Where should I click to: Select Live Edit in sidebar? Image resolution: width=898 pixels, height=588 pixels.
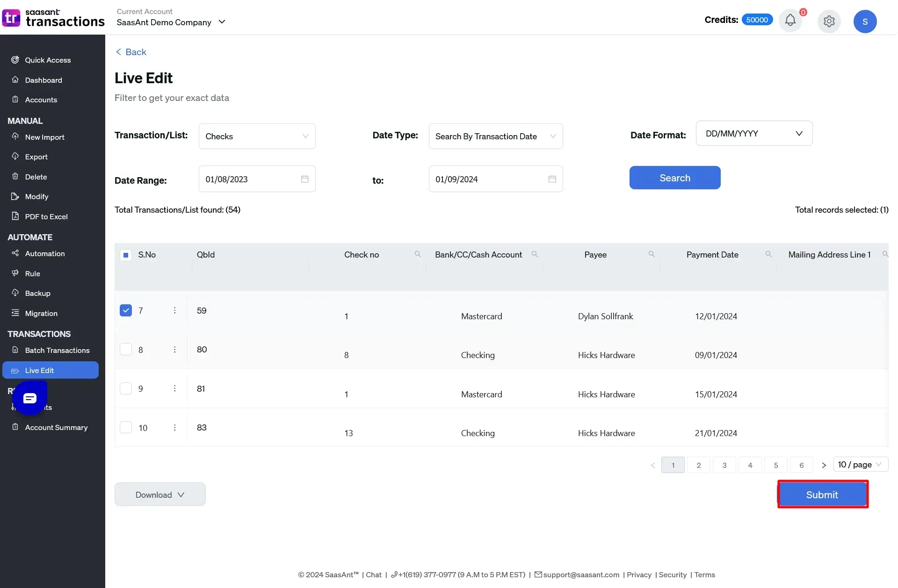click(51, 370)
